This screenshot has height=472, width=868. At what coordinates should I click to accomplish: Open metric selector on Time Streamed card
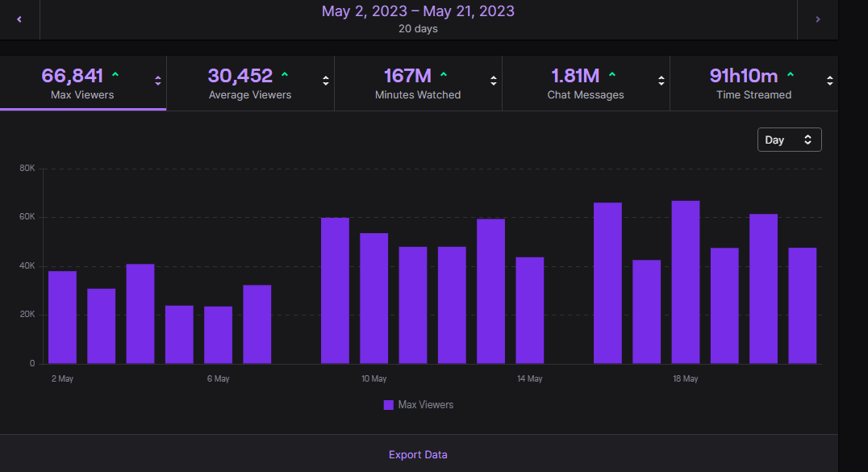830,81
